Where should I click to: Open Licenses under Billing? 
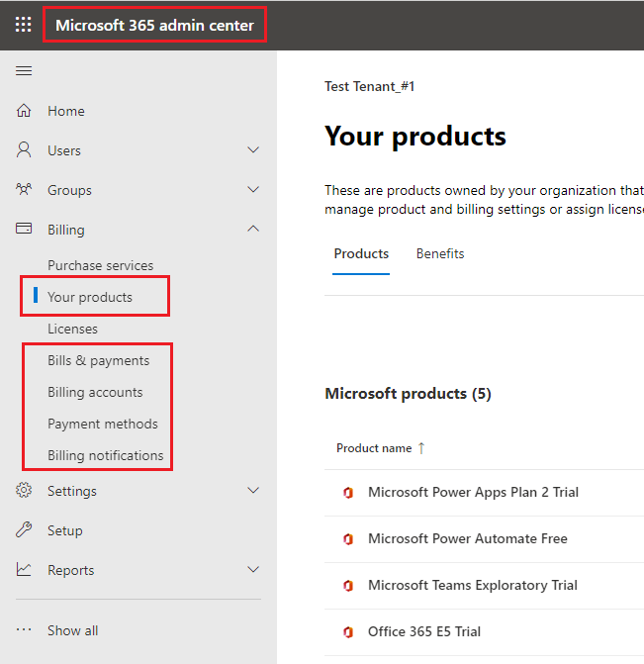(x=72, y=329)
